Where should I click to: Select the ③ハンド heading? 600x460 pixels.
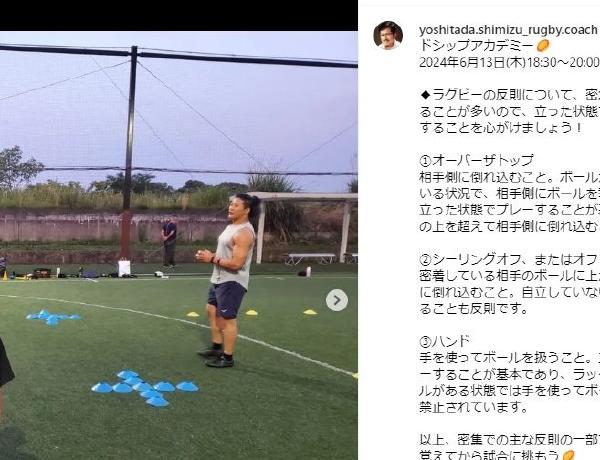click(445, 341)
